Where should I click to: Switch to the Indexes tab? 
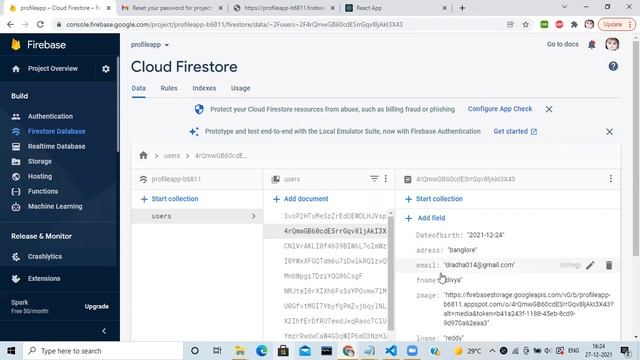tap(204, 88)
